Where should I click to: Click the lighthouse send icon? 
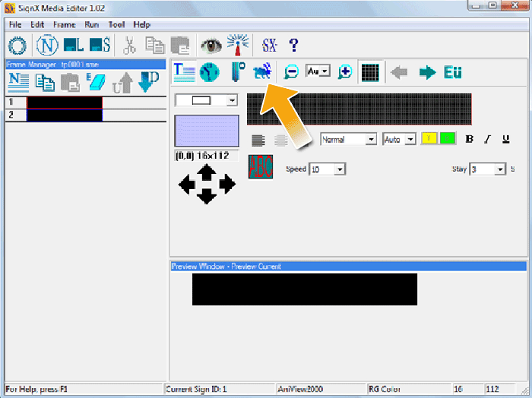point(238,44)
